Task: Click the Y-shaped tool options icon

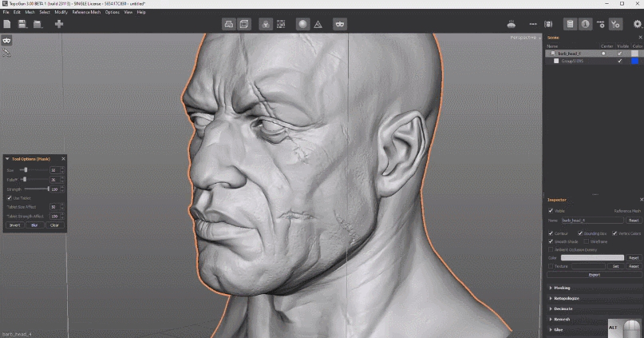Action: (x=615, y=24)
